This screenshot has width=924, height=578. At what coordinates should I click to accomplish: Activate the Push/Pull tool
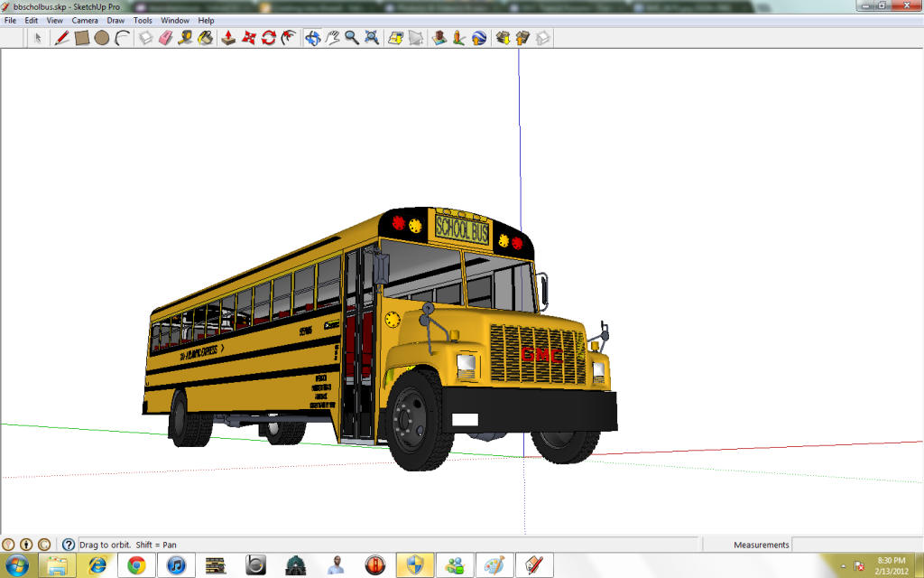(x=229, y=38)
